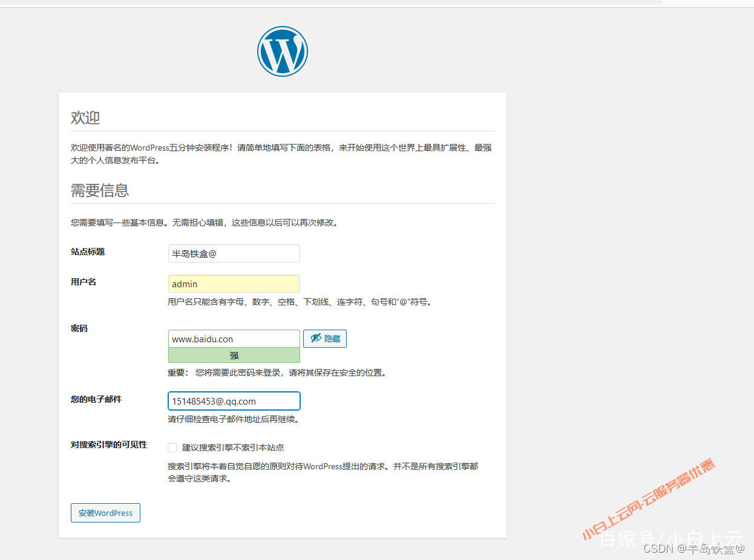This screenshot has width=754, height=560.
Task: Click the 密码 label
Action: [79, 328]
